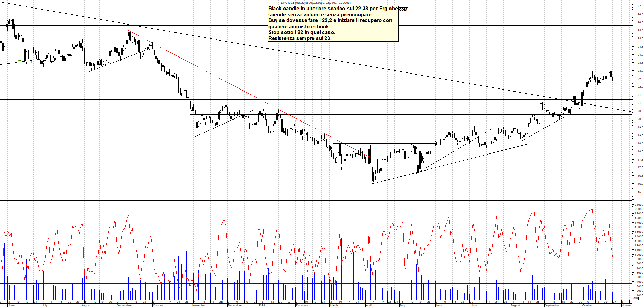This screenshot has height=307, width=644.
Task: Click the October label on the date axis
Action: (x=158, y=306)
